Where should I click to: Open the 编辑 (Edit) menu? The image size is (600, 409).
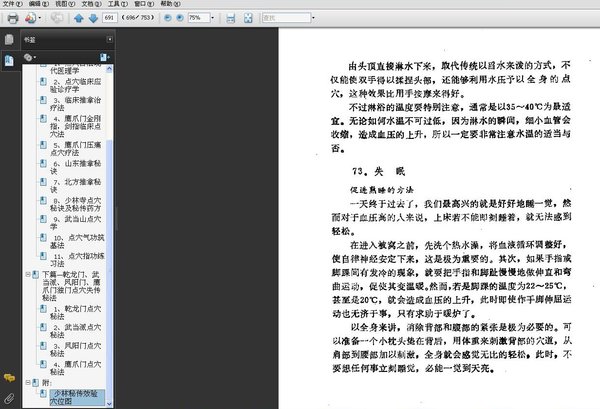(x=39, y=4)
